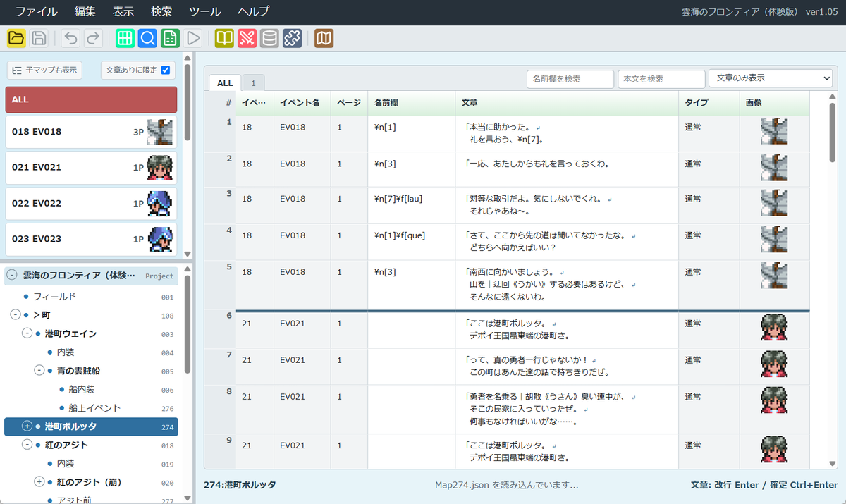Switch to page tab 1
The height and width of the screenshot is (504, 846).
254,82
